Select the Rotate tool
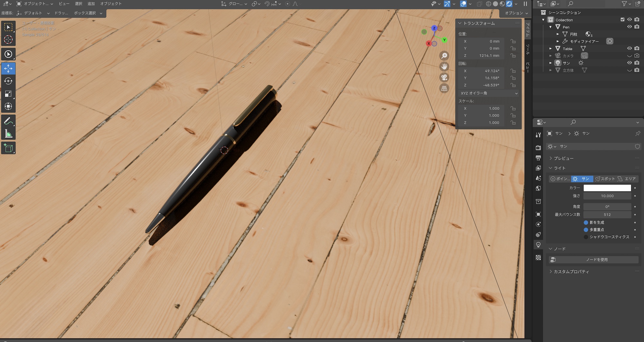Screen dimensions: 644x342 (8, 81)
